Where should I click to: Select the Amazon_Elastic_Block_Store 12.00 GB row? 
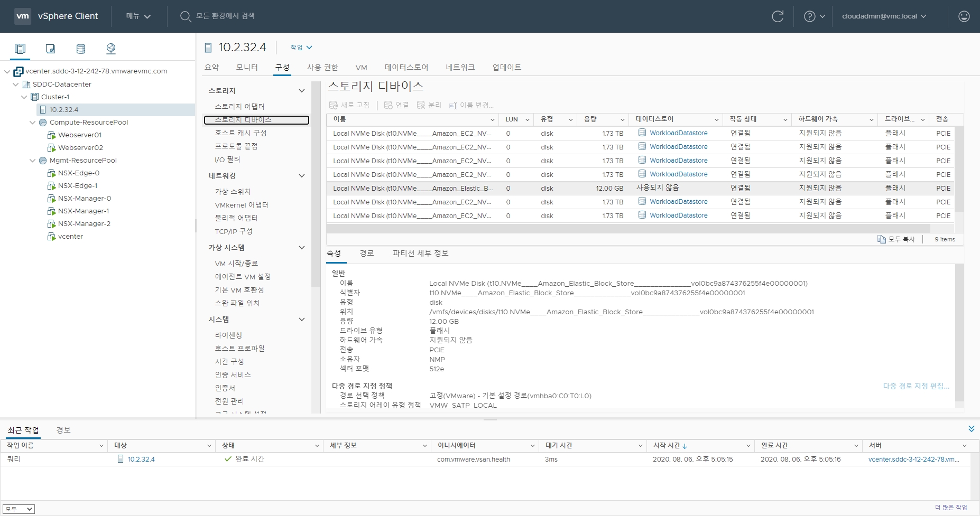click(640, 189)
